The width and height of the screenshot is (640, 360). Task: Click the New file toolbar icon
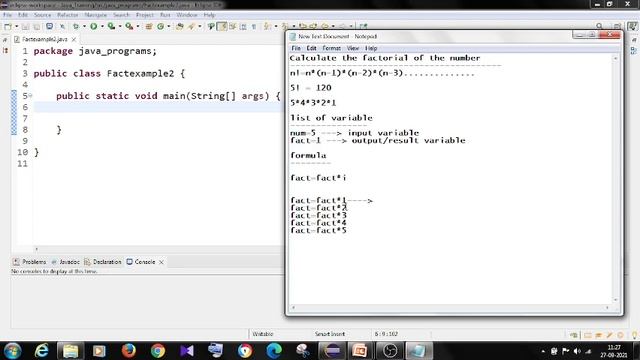tap(7, 27)
